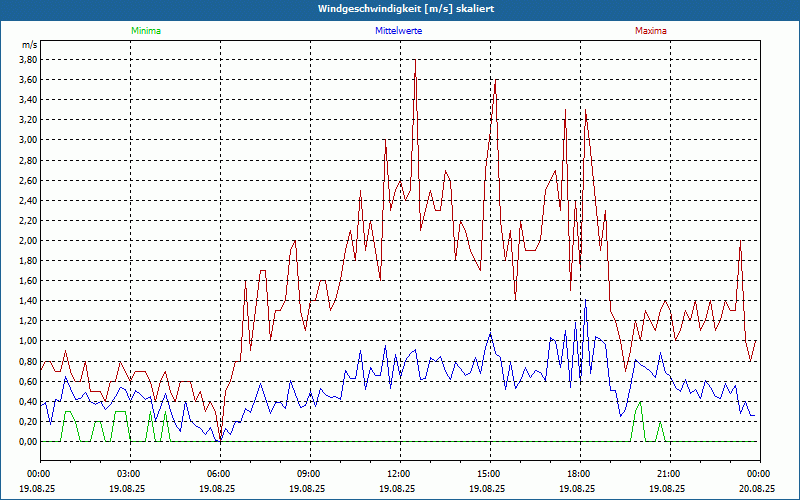Click the 3,60 y-axis value
Image resolution: width=800 pixels, height=500 pixels.
point(28,80)
